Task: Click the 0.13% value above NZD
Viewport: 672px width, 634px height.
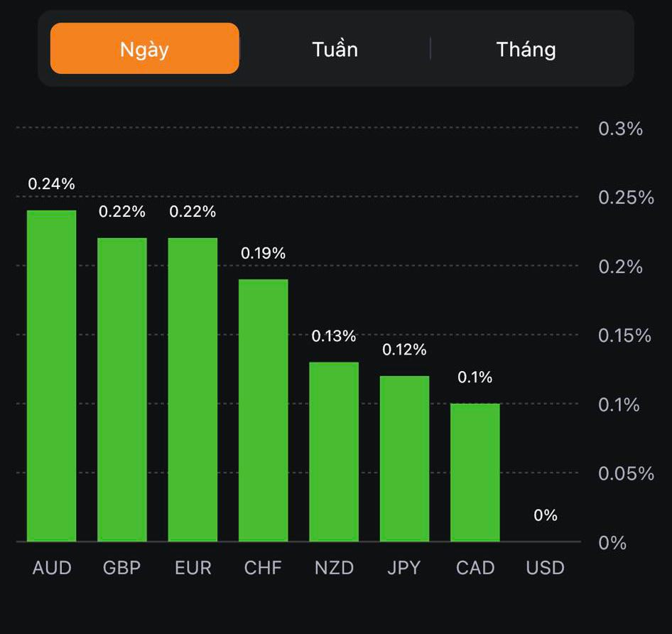Action: pyautogui.click(x=334, y=336)
